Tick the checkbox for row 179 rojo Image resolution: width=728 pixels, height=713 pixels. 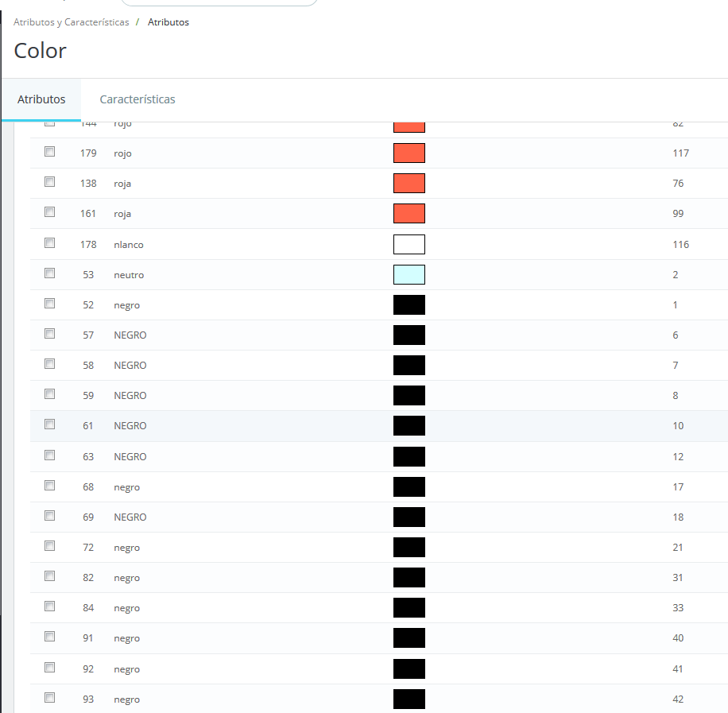point(50,152)
